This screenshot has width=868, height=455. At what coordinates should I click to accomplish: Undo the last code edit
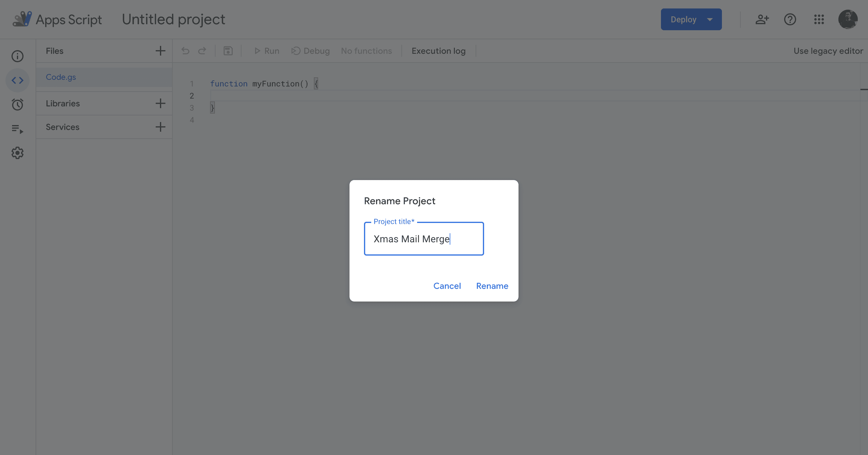pyautogui.click(x=185, y=50)
